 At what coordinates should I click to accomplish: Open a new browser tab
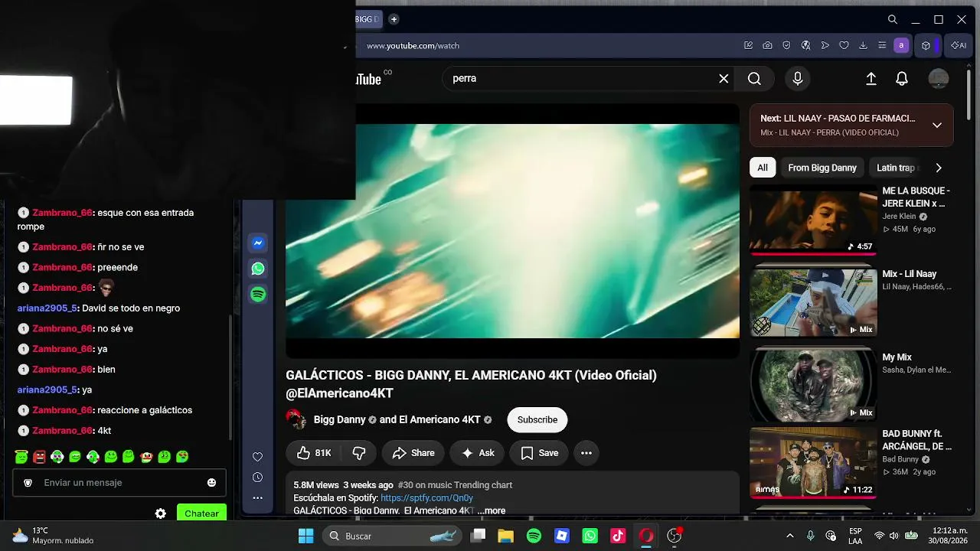394,19
